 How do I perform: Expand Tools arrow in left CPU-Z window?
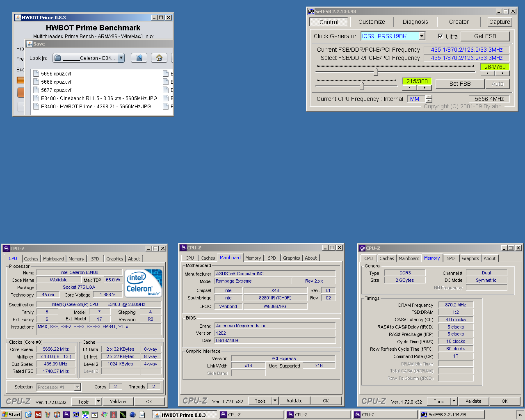click(98, 402)
